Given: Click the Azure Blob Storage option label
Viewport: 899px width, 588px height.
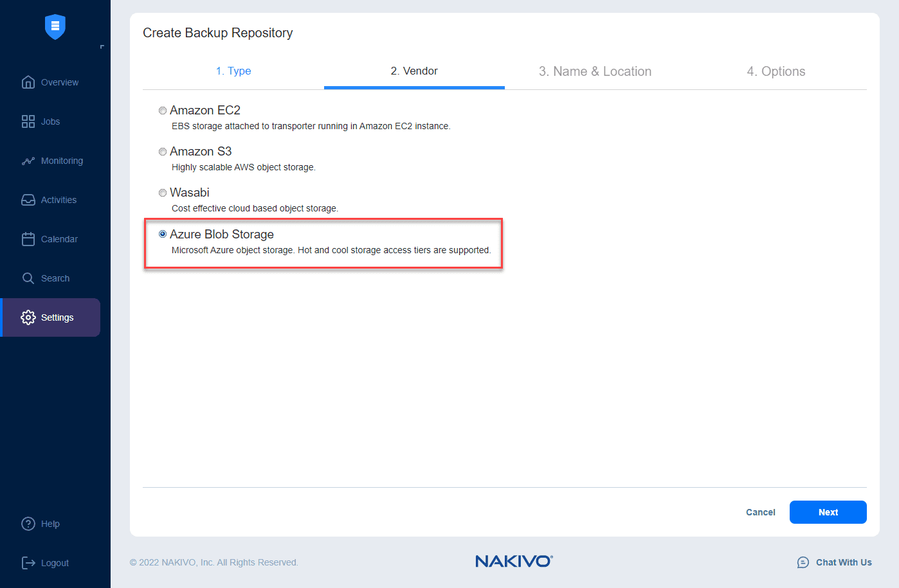Looking at the screenshot, I should click(222, 235).
